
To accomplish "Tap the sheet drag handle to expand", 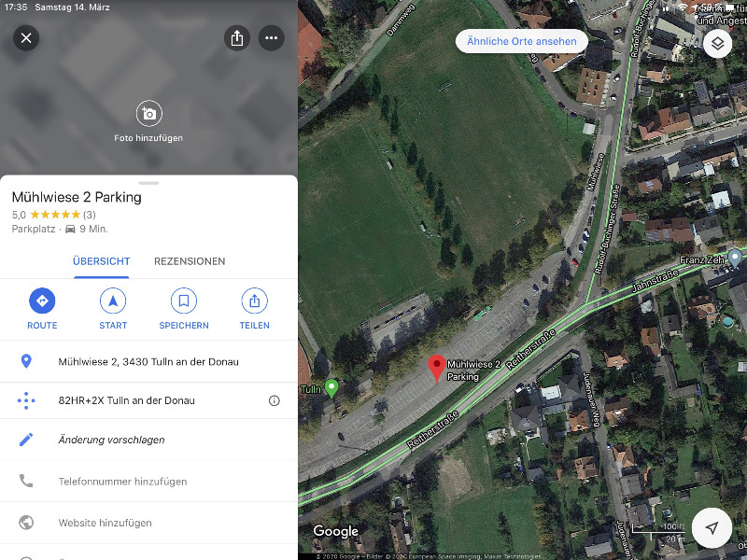I will [148, 183].
